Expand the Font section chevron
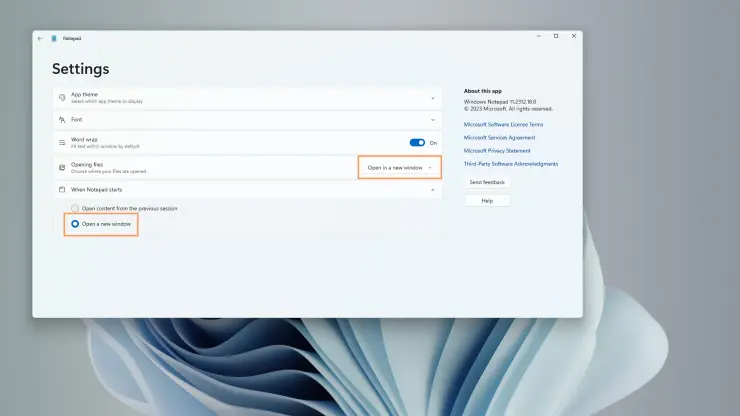 (x=432, y=120)
